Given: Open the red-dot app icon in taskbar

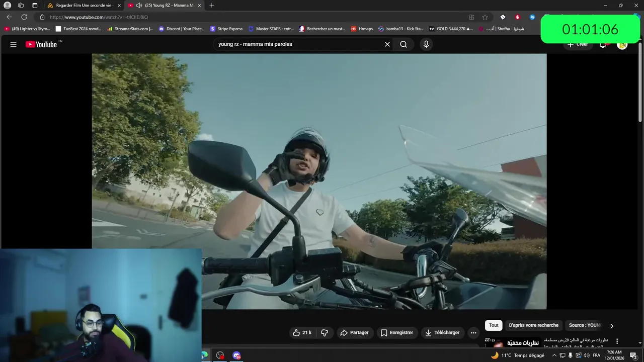Looking at the screenshot, I should pyautogui.click(x=220, y=355).
